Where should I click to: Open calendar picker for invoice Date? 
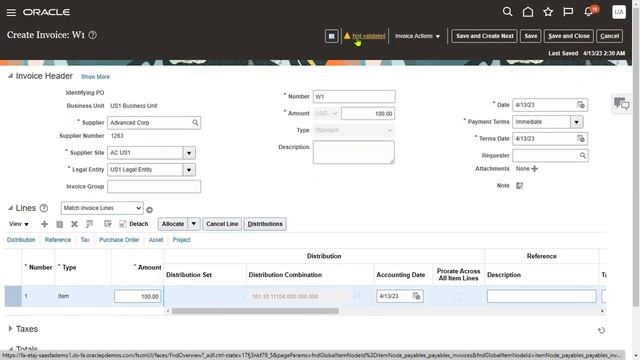580,105
